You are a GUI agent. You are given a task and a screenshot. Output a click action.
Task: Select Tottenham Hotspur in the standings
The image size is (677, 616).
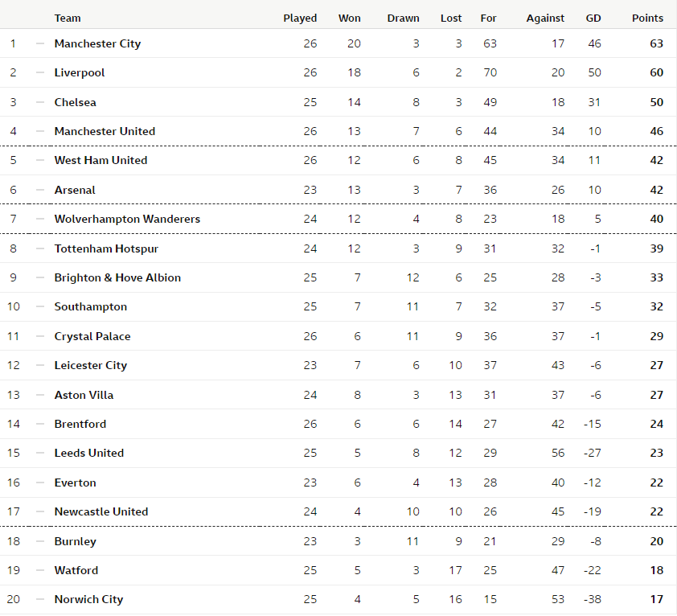106,248
